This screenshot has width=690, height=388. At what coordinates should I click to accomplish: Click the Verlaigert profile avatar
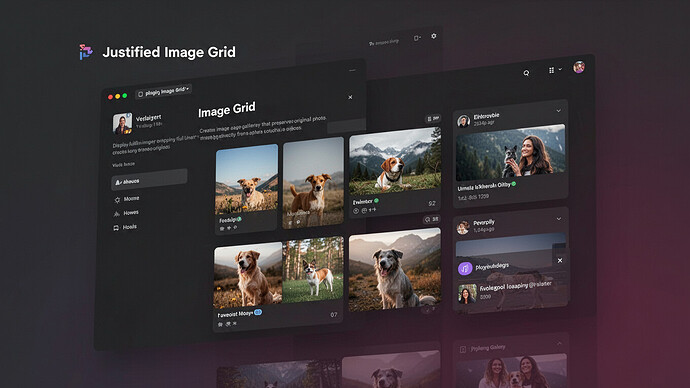[x=122, y=124]
